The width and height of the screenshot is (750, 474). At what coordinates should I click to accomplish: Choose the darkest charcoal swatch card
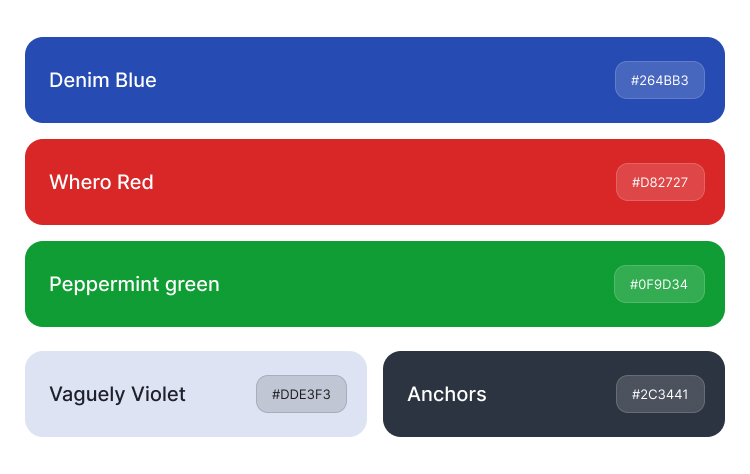[554, 394]
